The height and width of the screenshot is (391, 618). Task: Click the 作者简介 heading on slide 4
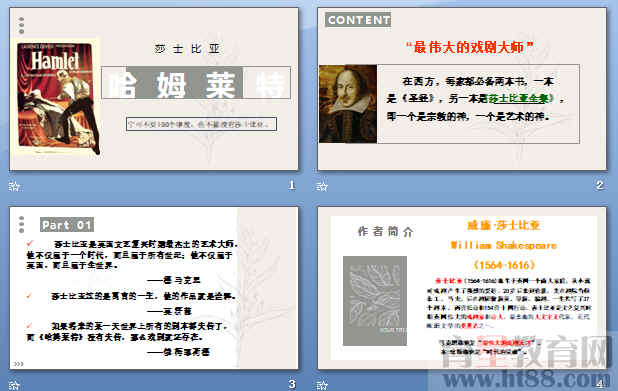[x=385, y=231]
